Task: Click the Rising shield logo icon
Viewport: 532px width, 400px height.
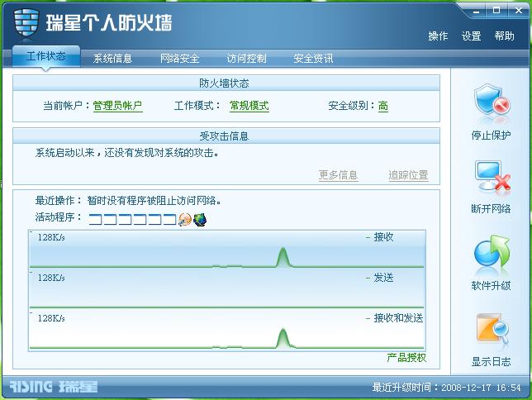Action: (x=26, y=23)
